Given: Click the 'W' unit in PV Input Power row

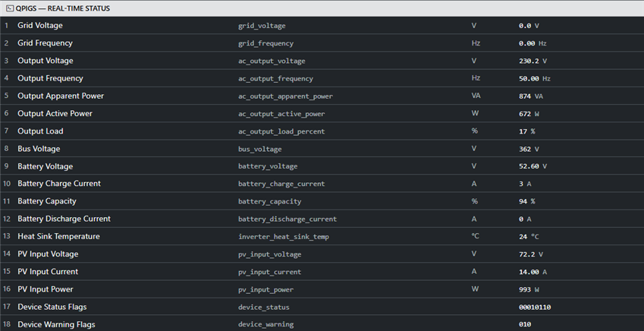Looking at the screenshot, I should [x=475, y=289].
